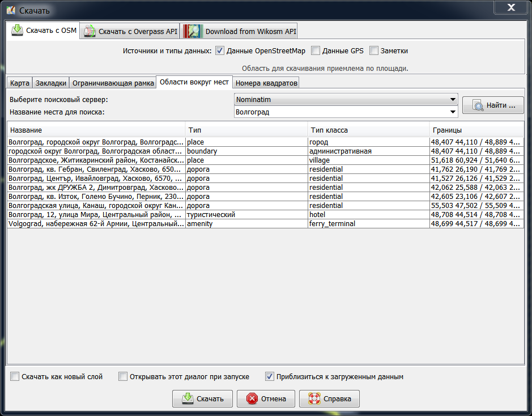Click the magnifier icon on the Найти button
The height and width of the screenshot is (416, 532).
coord(479,105)
